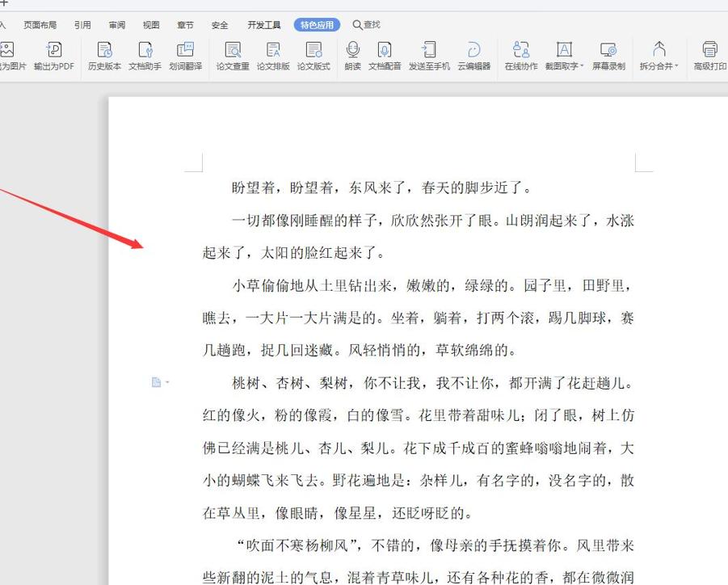Activate 朗读 text-to-speech reading

coord(352,57)
